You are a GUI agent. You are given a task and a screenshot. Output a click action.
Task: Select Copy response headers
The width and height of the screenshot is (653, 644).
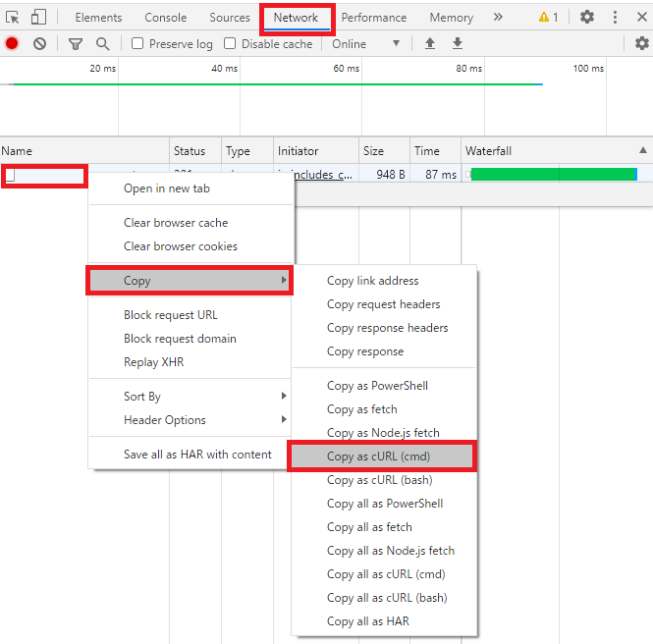click(384, 328)
